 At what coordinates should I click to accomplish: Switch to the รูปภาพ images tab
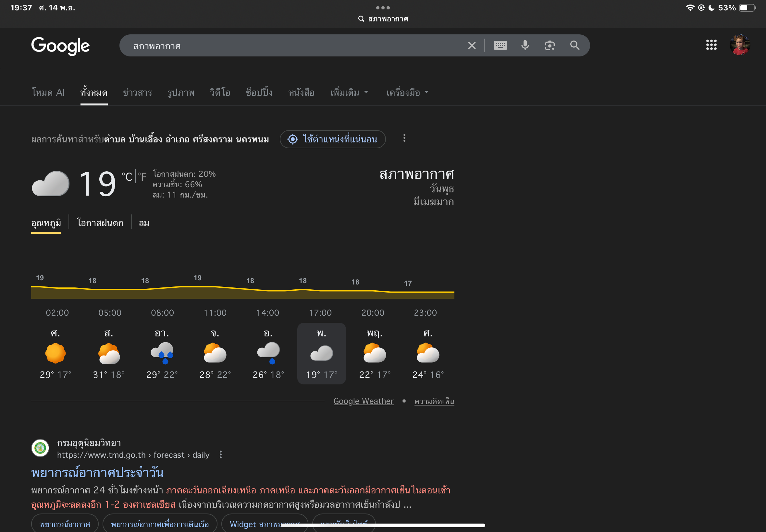[181, 92]
